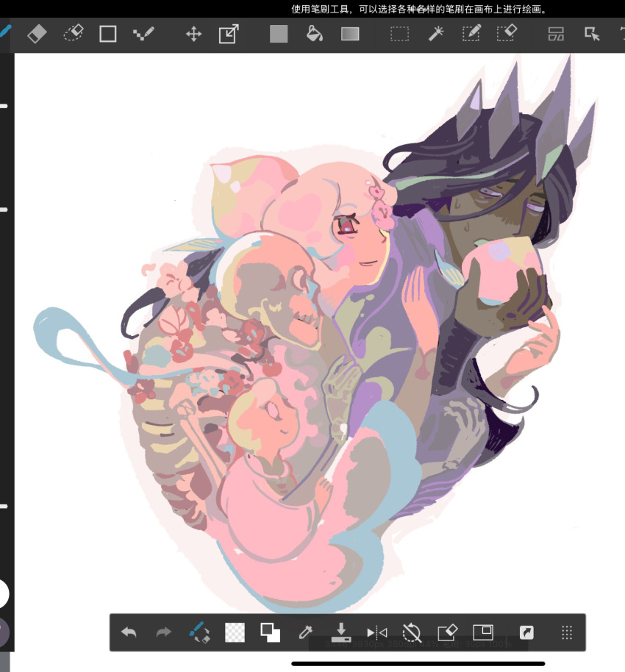Image resolution: width=625 pixels, height=672 pixels.
Task: Open the share export menu
Action: pyautogui.click(x=526, y=632)
